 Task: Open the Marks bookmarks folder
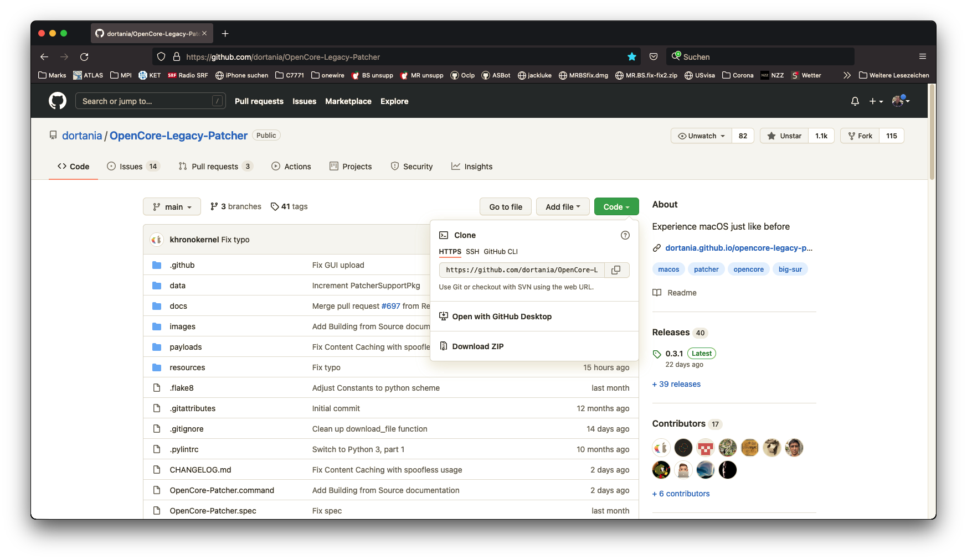[52, 75]
